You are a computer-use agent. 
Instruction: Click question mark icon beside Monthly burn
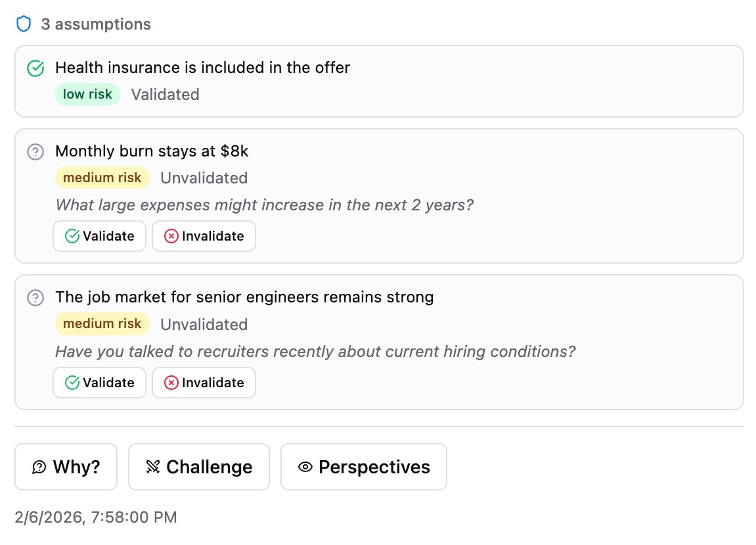[35, 152]
